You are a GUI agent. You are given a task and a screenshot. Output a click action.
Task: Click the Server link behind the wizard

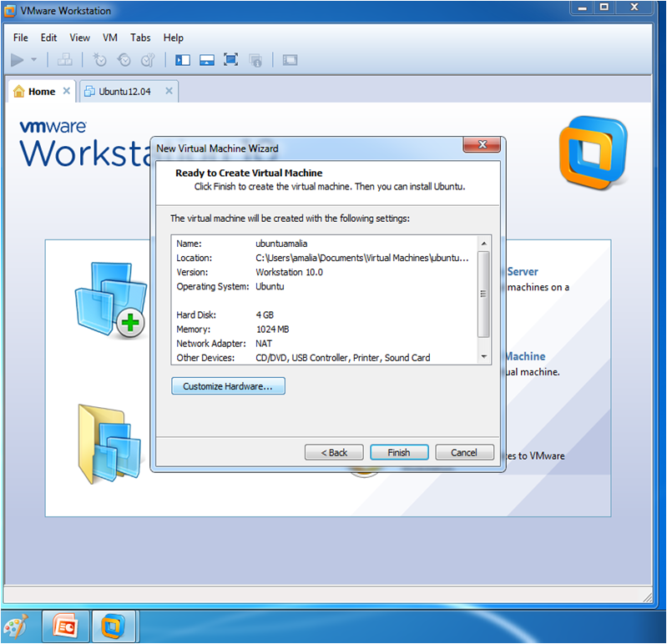523,272
